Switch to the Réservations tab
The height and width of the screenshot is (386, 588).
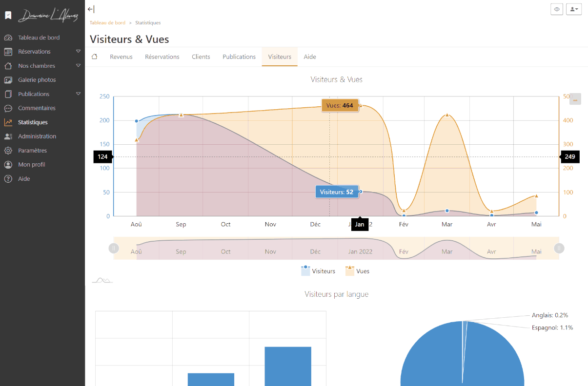pos(162,57)
